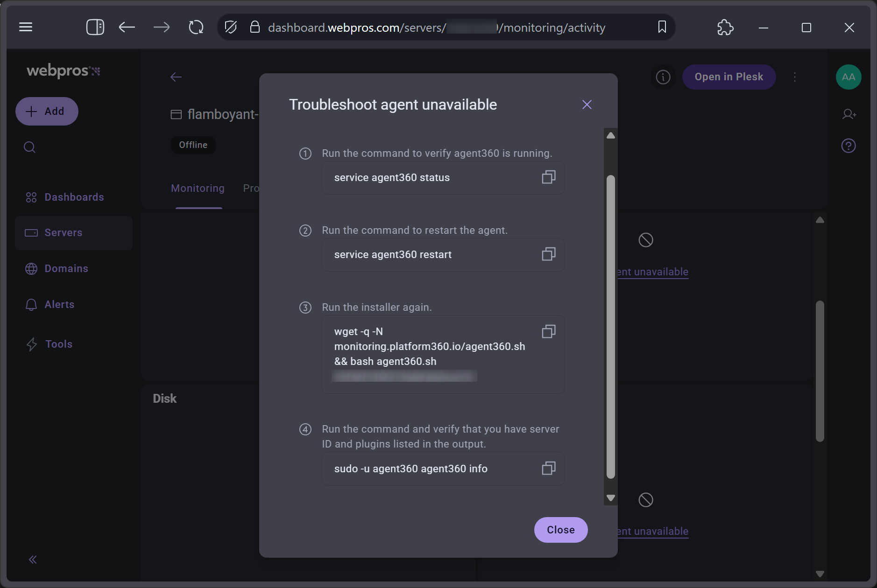Click the webpros logo
The image size is (877, 588).
(x=64, y=70)
